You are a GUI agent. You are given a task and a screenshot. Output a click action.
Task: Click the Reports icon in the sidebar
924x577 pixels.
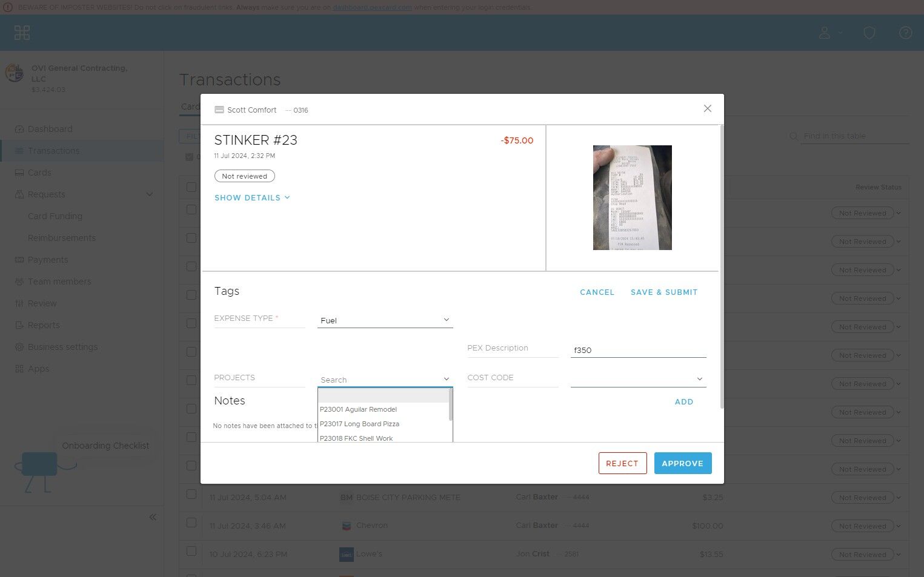coord(19,325)
